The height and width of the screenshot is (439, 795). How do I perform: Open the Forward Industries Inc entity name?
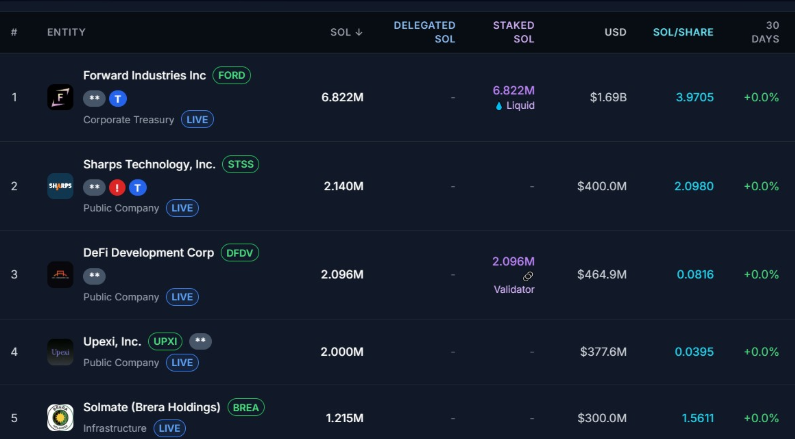pyautogui.click(x=144, y=75)
